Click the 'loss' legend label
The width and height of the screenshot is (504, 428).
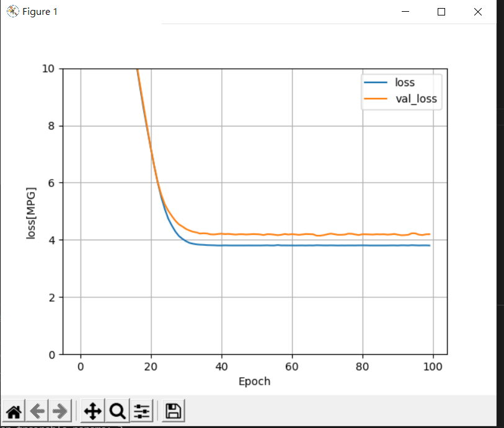pyautogui.click(x=405, y=83)
